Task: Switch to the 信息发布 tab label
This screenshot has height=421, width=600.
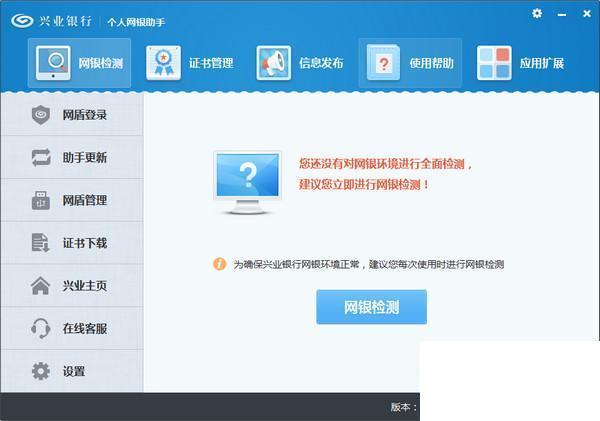Action: [321, 63]
